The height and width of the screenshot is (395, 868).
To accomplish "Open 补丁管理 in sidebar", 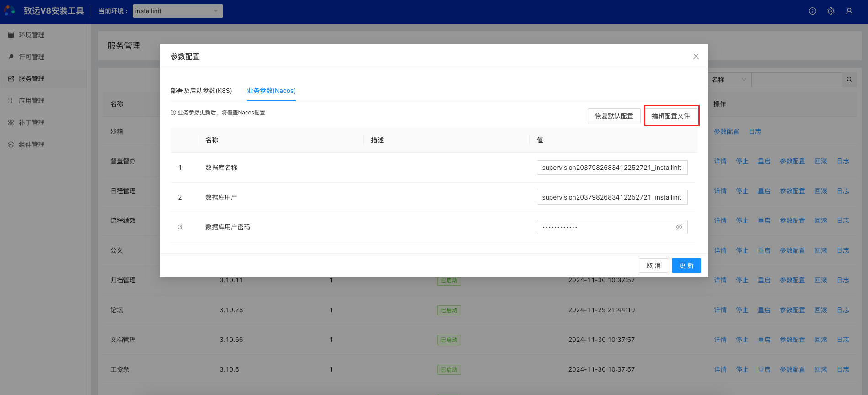I will [x=32, y=123].
